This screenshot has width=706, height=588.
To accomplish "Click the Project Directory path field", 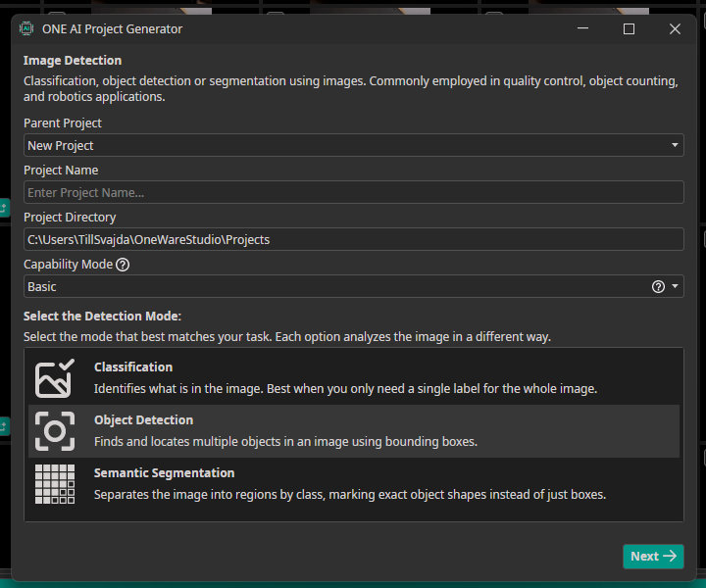I will click(353, 240).
